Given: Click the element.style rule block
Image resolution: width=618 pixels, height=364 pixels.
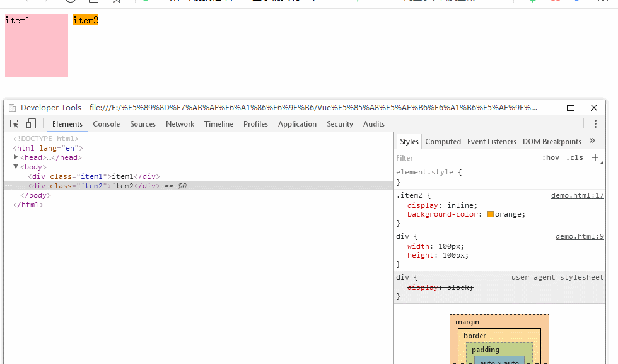Looking at the screenshot, I should pos(499,177).
